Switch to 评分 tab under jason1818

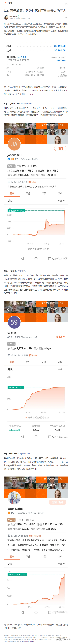pyautogui.click(x=28, y=194)
